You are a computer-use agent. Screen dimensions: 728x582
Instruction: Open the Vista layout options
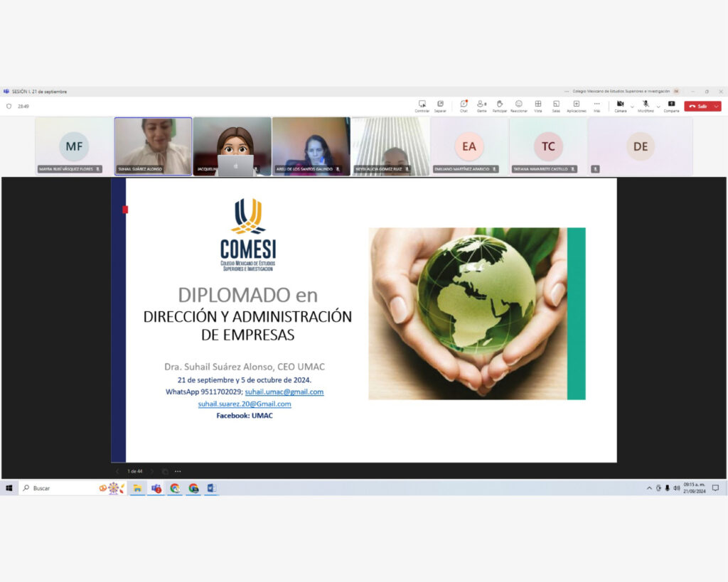point(538,106)
